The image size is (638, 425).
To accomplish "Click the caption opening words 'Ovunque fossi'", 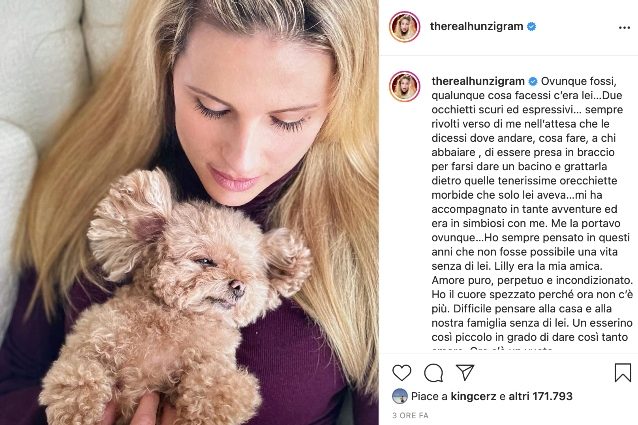I will point(579,81).
